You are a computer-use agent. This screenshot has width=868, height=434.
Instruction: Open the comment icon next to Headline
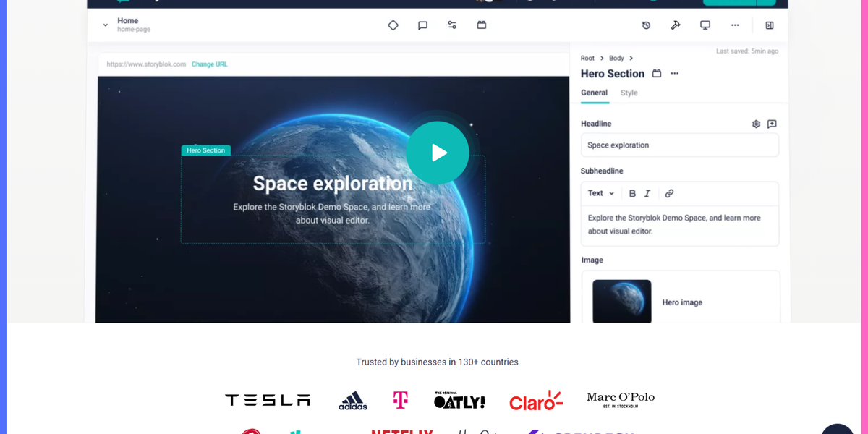772,124
